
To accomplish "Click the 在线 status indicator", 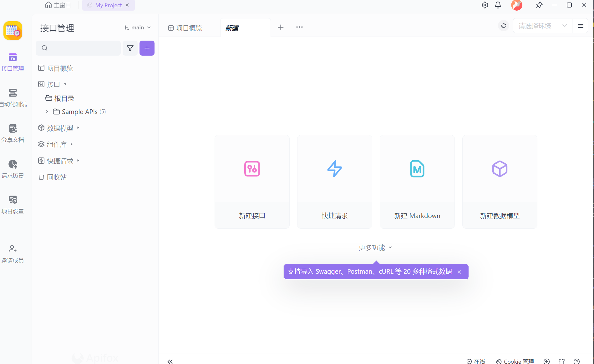I will coord(476,361).
